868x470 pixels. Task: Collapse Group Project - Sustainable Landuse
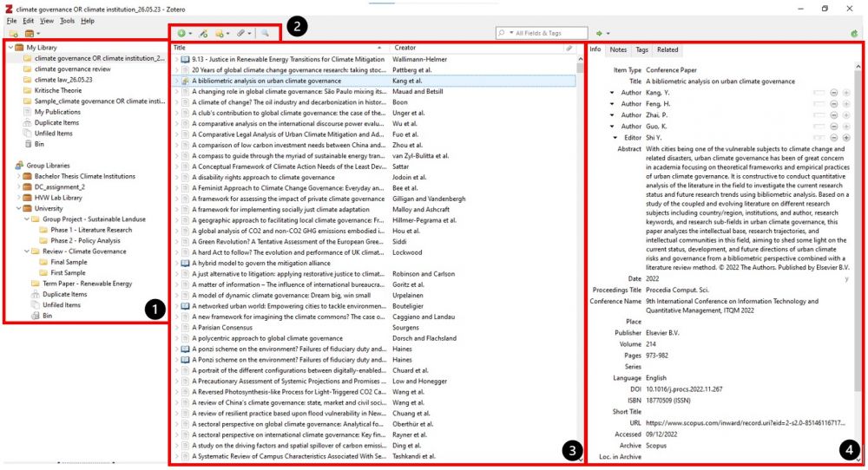(27, 219)
